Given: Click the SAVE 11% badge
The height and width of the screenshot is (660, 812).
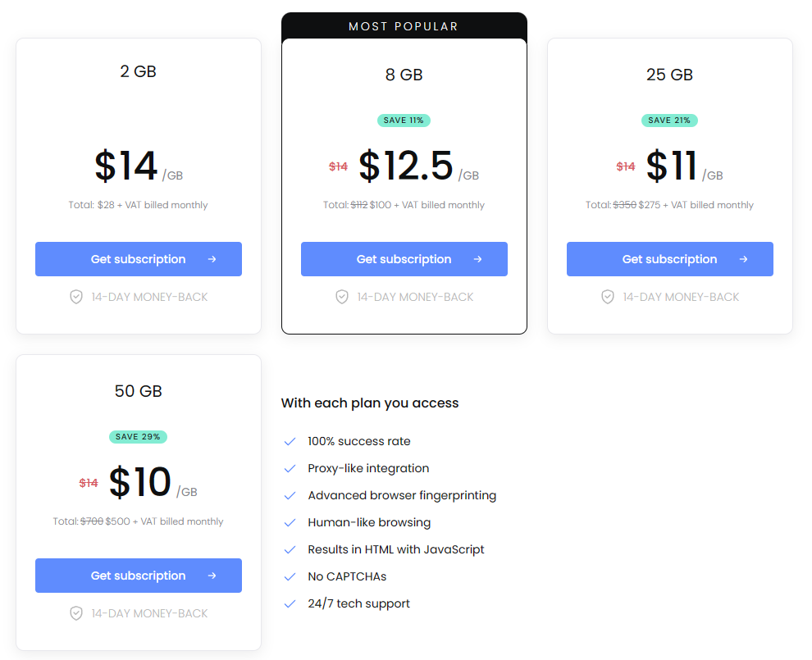Looking at the screenshot, I should tap(404, 121).
